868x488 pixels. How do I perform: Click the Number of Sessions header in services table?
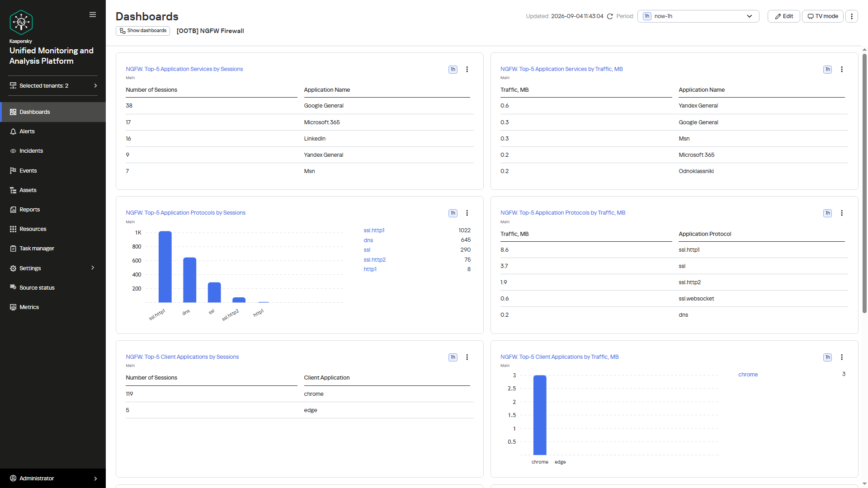(151, 90)
